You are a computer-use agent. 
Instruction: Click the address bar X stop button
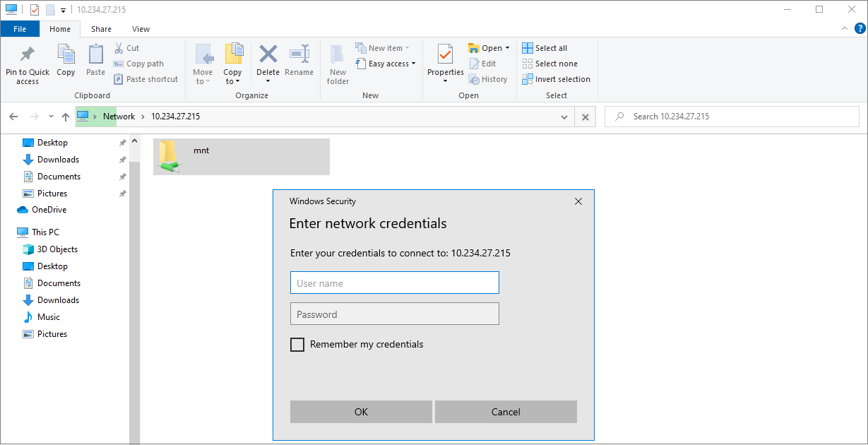(585, 117)
